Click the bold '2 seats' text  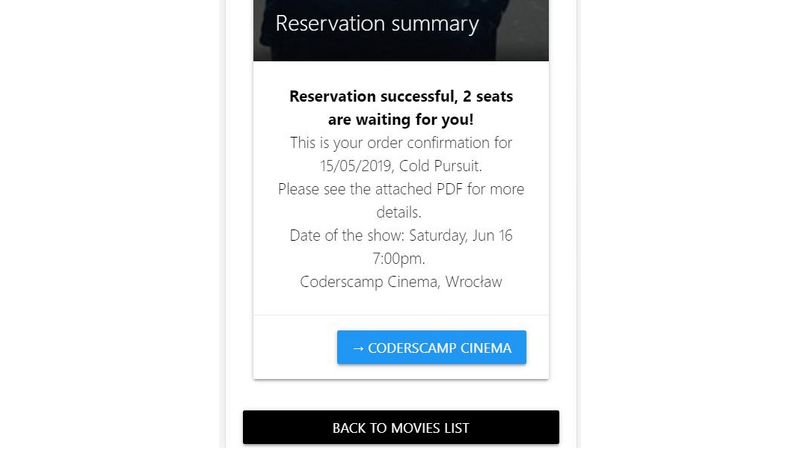click(488, 96)
